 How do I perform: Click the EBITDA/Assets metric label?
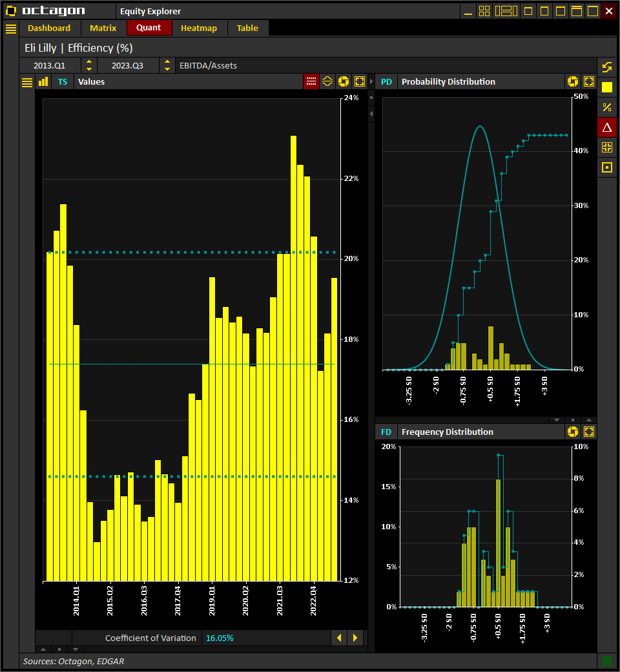pyautogui.click(x=208, y=65)
